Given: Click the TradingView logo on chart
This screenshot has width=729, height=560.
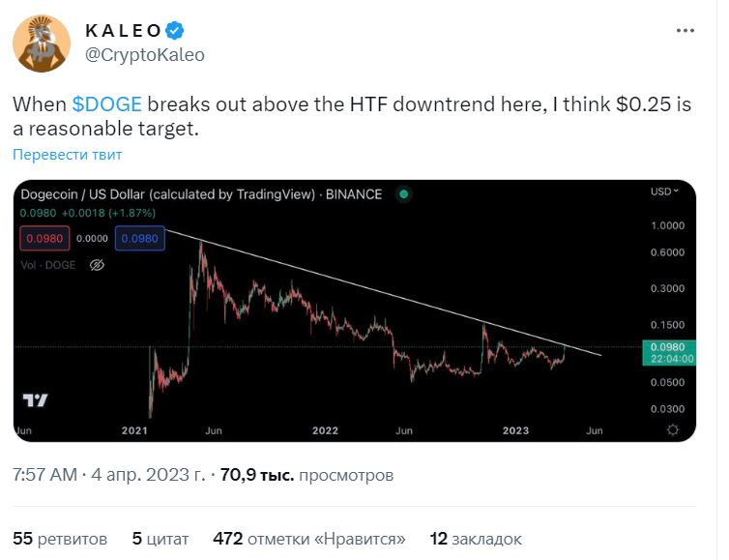Looking at the screenshot, I should tap(35, 400).
